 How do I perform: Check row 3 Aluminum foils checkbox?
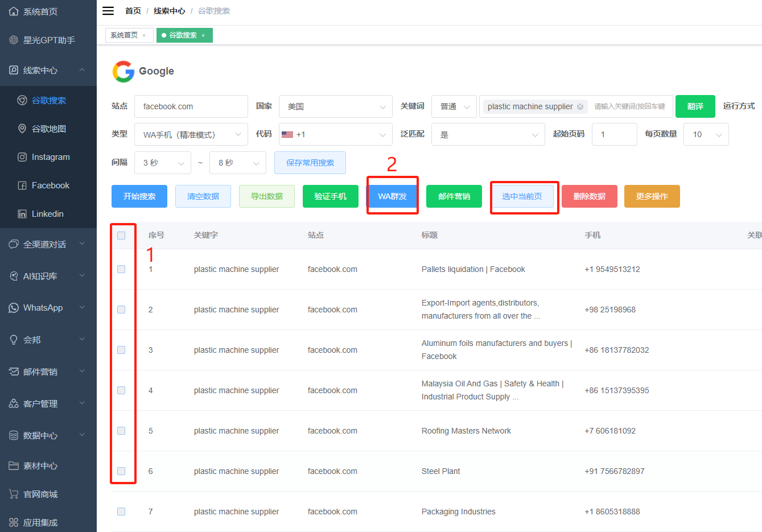pos(121,350)
